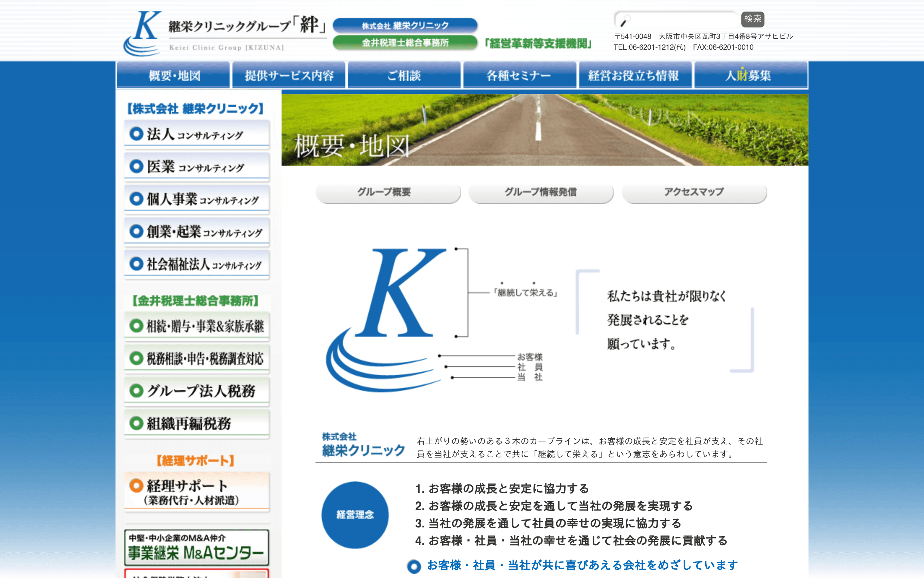Select 医業コンサルティング in the sidebar
Viewport: 924px width, 578px height.
(x=197, y=167)
